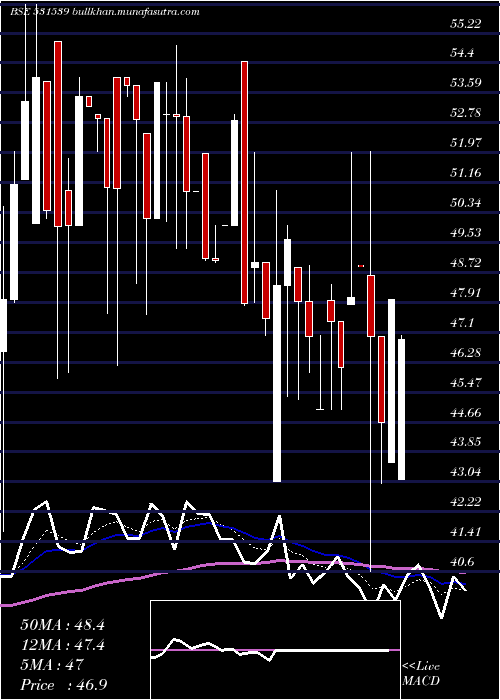
Task: Click the 40.6 price axis label
Action: point(463,562)
